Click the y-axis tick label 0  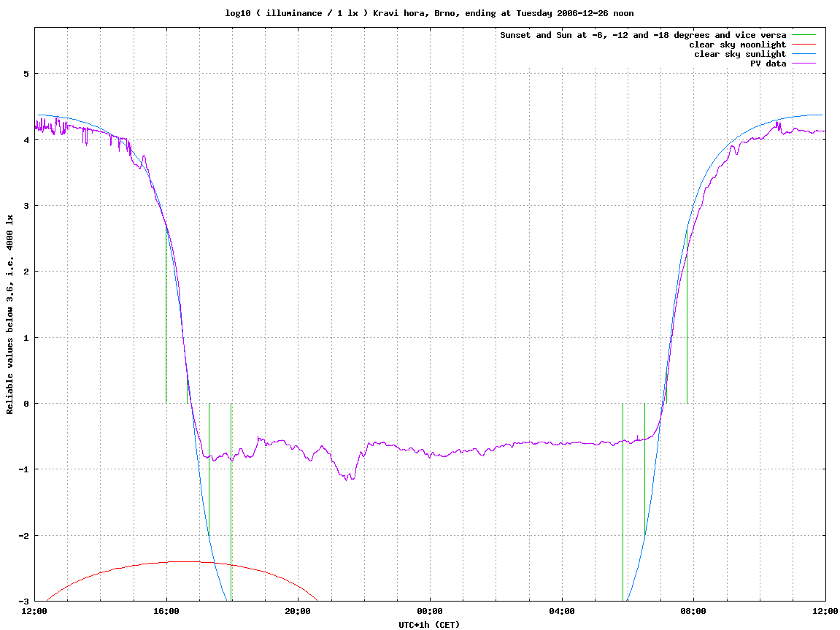coord(26,404)
